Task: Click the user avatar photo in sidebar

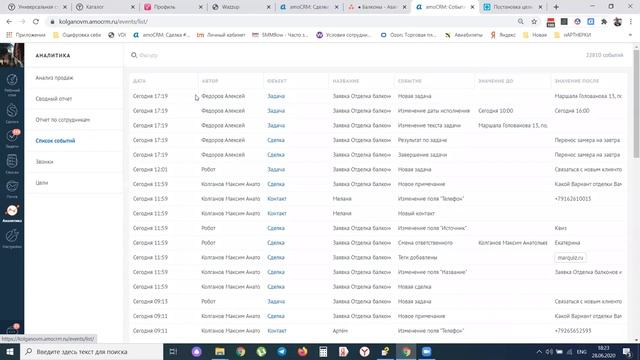Action: 12,55
